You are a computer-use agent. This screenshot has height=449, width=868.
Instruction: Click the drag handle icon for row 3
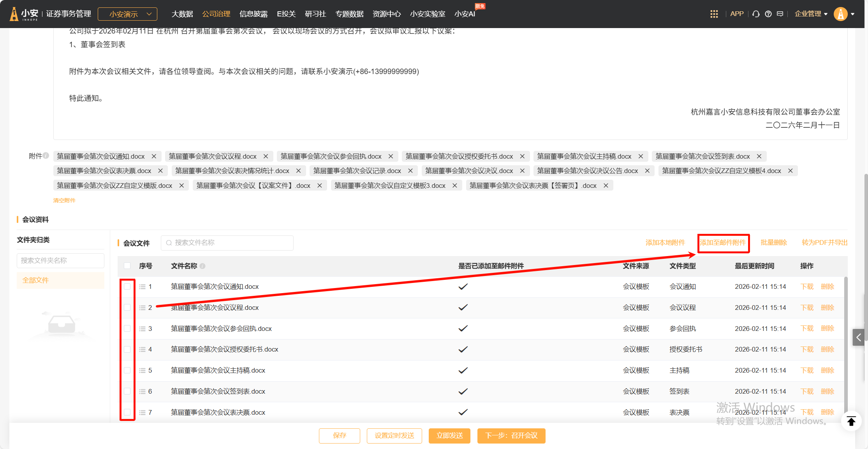(143, 329)
